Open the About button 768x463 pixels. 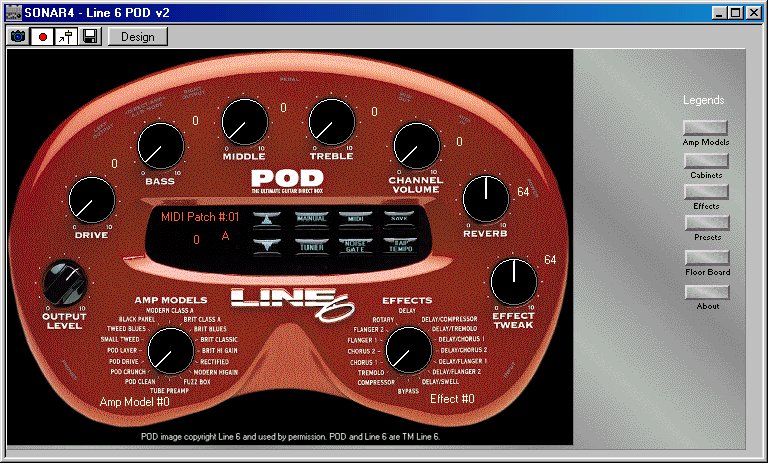click(707, 292)
